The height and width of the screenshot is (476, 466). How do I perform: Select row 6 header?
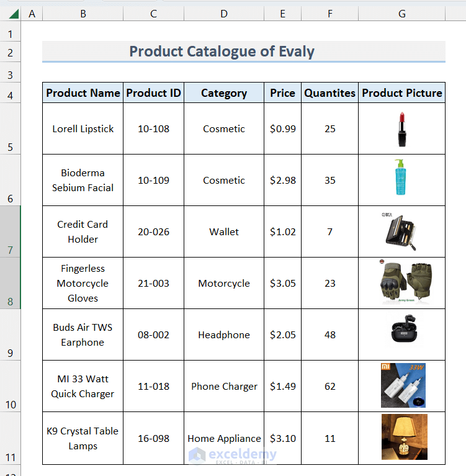11,180
